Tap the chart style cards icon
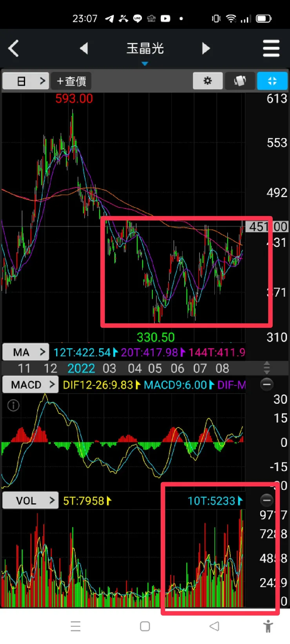290x644 pixels. (240, 81)
